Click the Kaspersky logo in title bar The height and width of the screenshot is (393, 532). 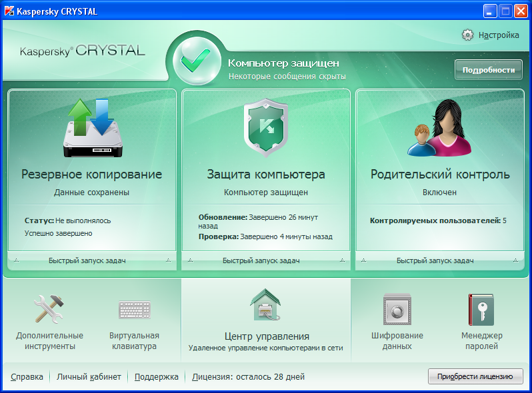tap(9, 11)
